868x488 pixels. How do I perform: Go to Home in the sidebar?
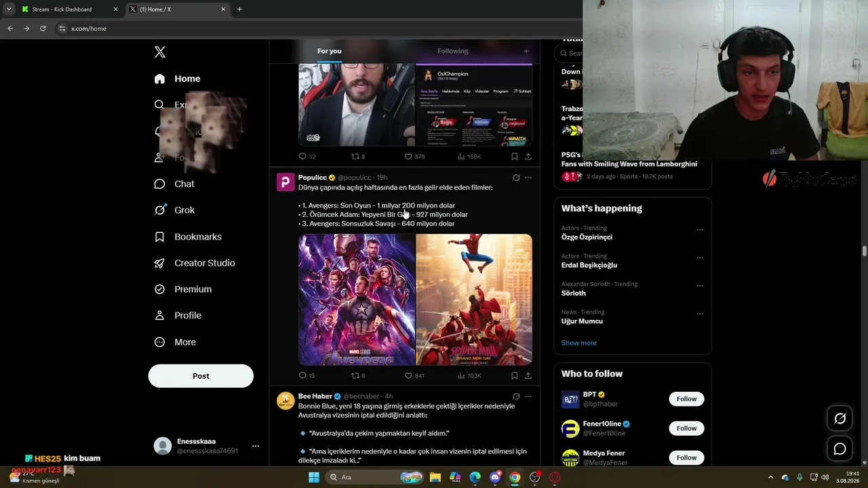tap(178, 79)
